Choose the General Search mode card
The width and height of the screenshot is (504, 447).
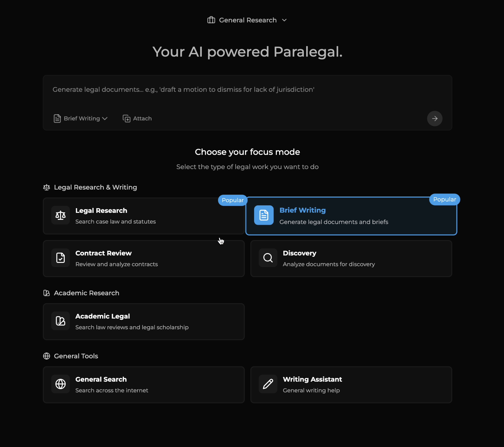coord(144,385)
